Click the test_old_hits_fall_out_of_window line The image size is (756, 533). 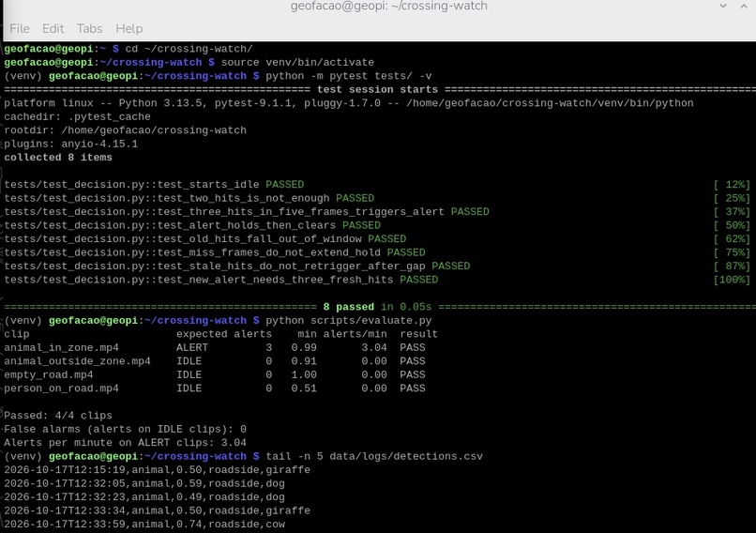coord(204,238)
